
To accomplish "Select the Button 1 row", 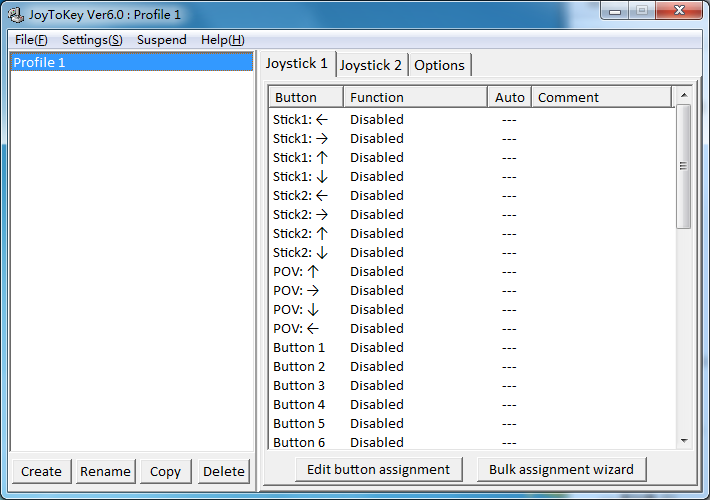I will (471, 348).
